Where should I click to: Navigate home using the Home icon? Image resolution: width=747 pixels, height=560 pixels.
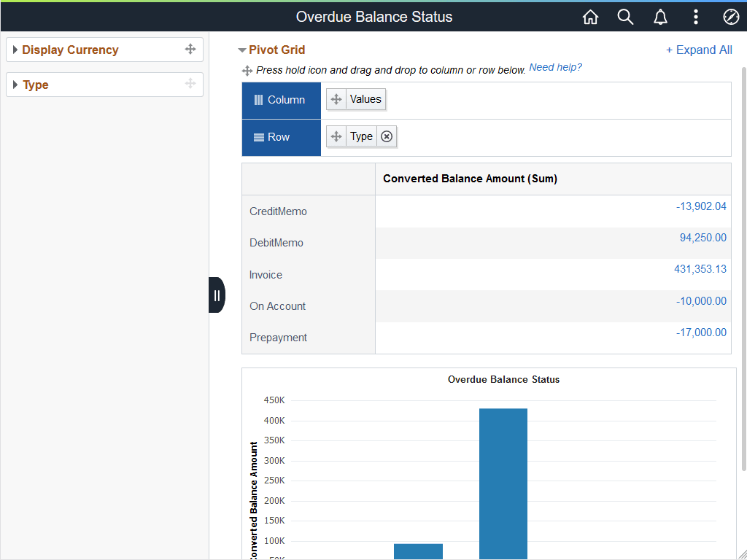click(x=590, y=16)
